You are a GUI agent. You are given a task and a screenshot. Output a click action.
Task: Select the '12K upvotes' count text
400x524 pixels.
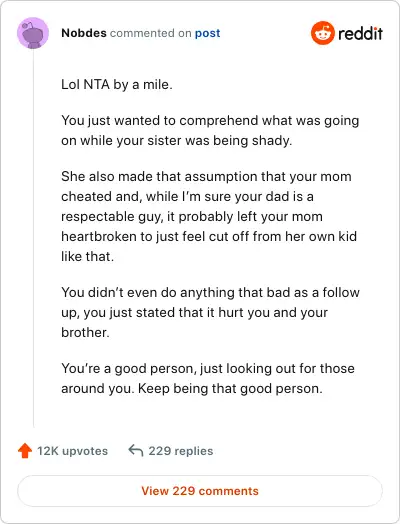tap(73, 451)
